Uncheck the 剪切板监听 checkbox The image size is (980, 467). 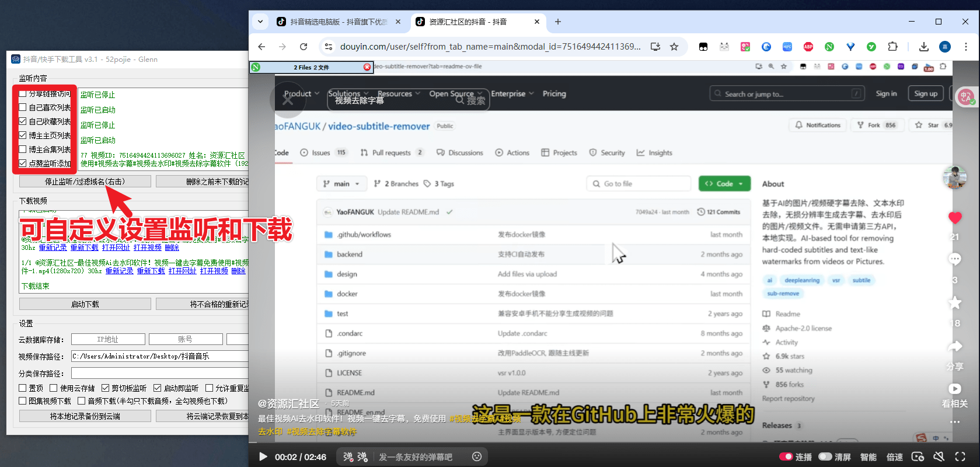(105, 388)
